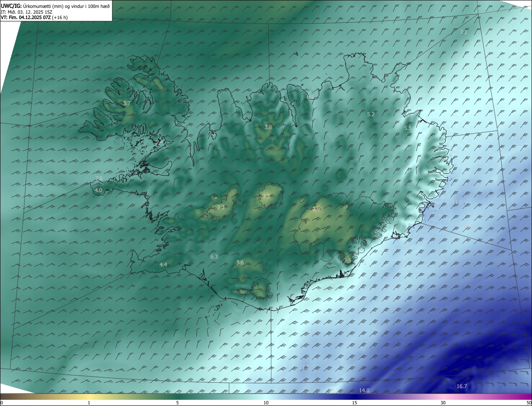Click the 5.2 value on the map

point(371,114)
